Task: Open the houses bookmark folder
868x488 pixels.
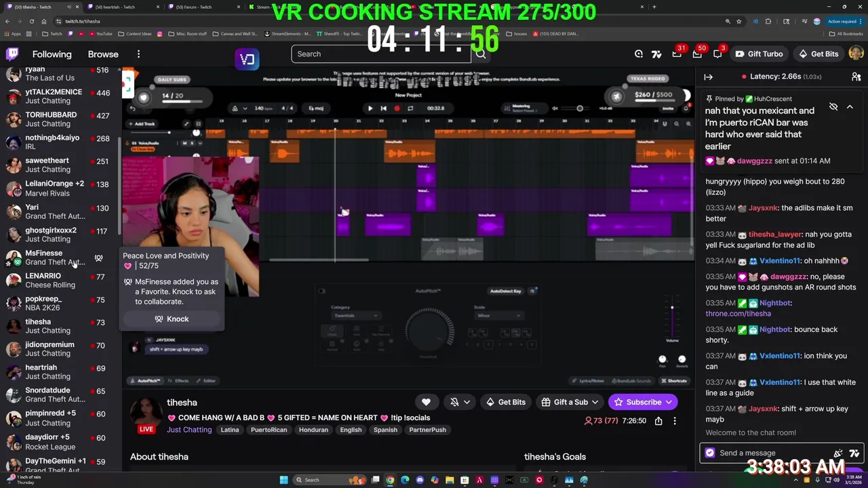Action: click(x=516, y=33)
